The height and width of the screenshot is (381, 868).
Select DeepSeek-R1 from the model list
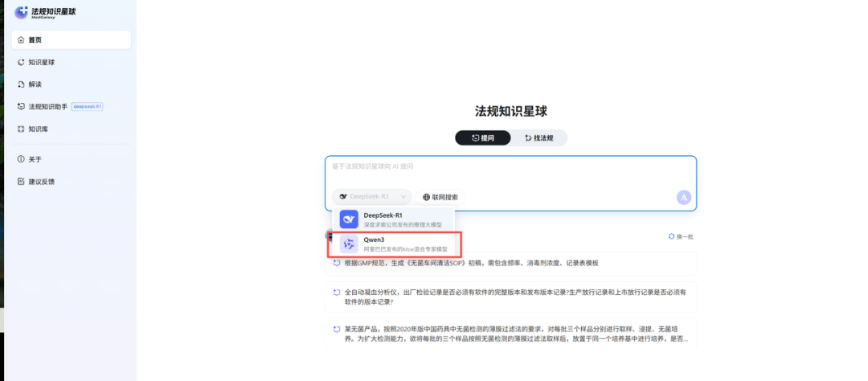[393, 219]
